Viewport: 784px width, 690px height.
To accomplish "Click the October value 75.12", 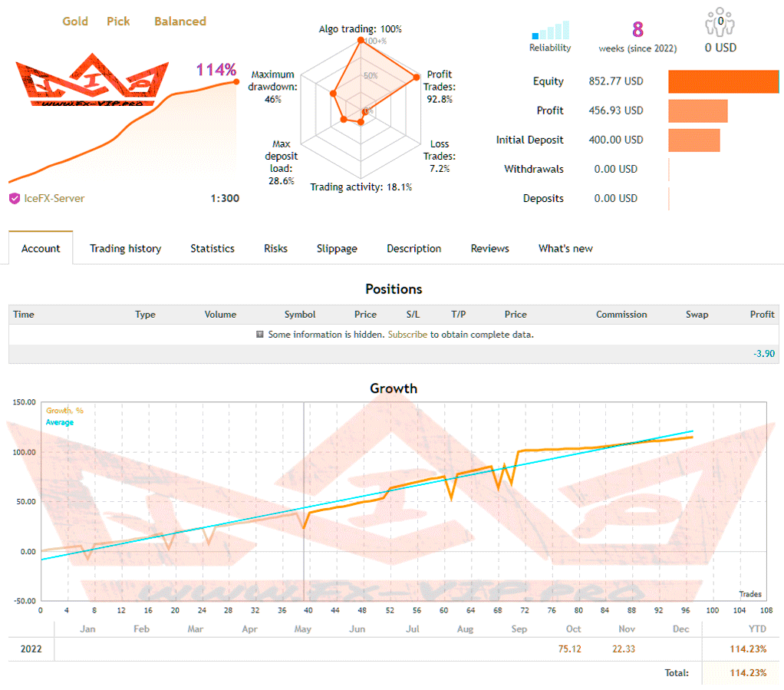I will tap(569, 649).
